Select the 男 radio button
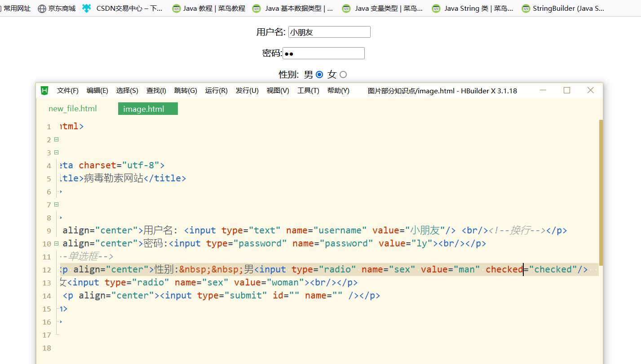This screenshot has width=641, height=364. [x=319, y=75]
